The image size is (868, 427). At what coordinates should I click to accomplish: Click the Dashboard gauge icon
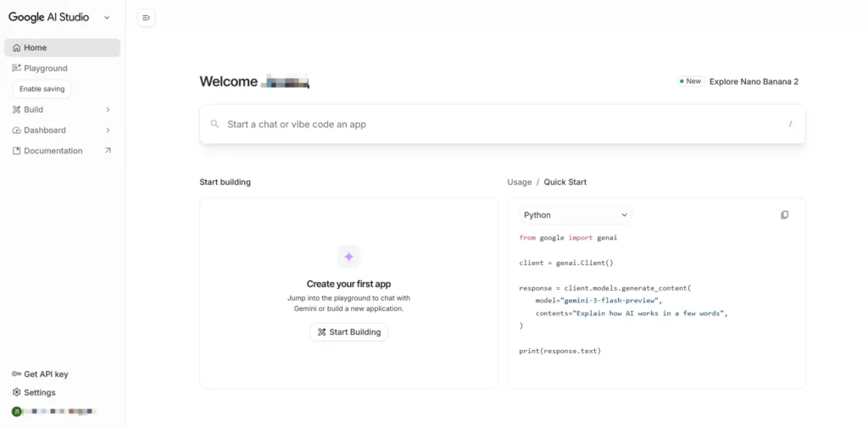(17, 130)
